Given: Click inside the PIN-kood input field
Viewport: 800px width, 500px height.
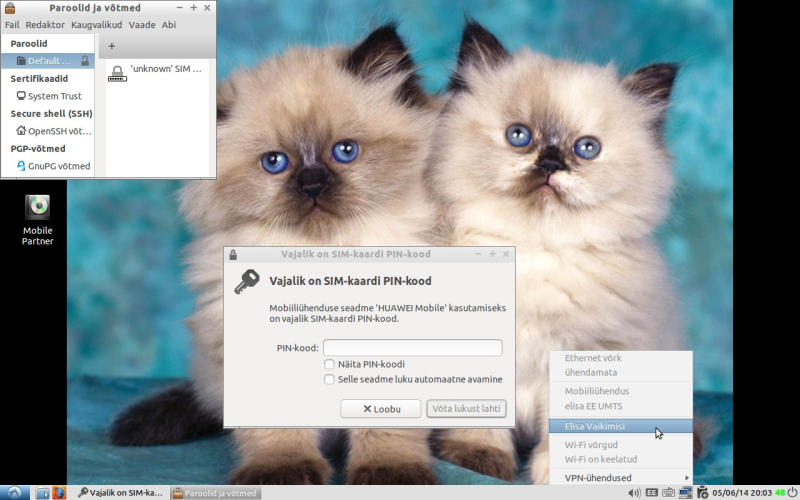Looking at the screenshot, I should [413, 347].
